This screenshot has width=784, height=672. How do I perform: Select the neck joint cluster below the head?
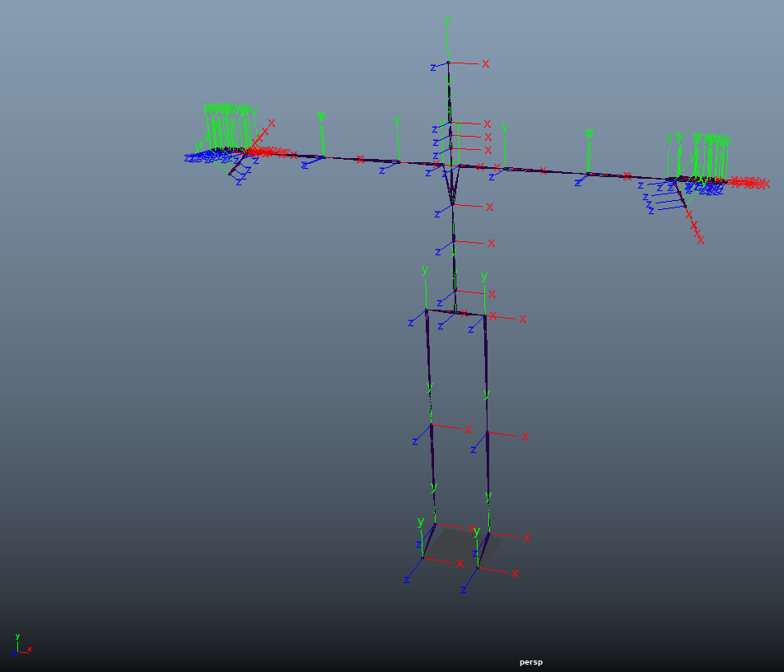[x=450, y=137]
